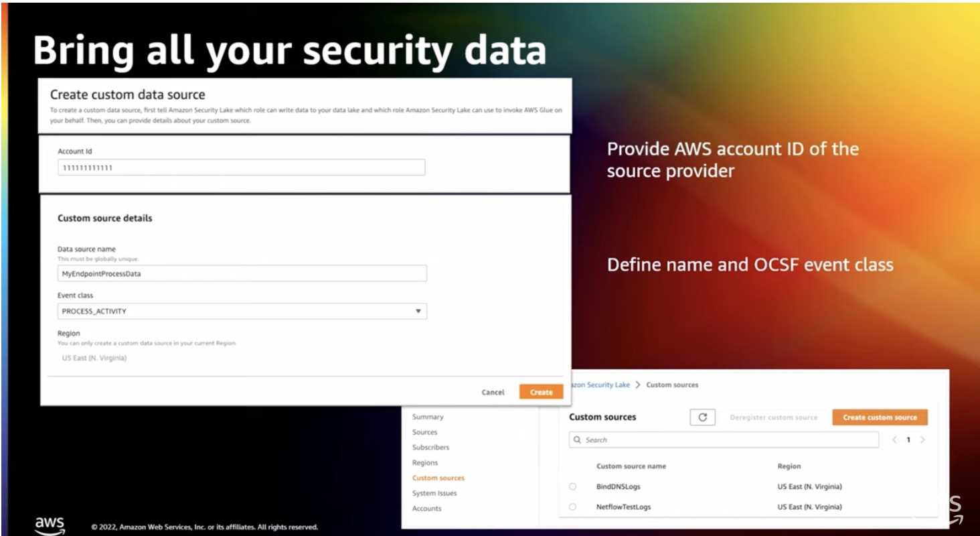980x536 pixels.
Task: Open the Subscribers section
Action: (430, 447)
